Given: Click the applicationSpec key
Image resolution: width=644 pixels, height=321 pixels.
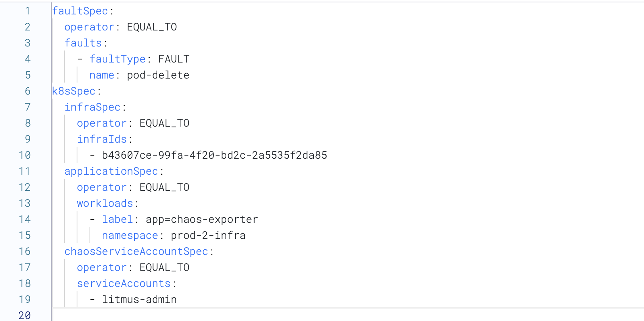Looking at the screenshot, I should (x=111, y=171).
